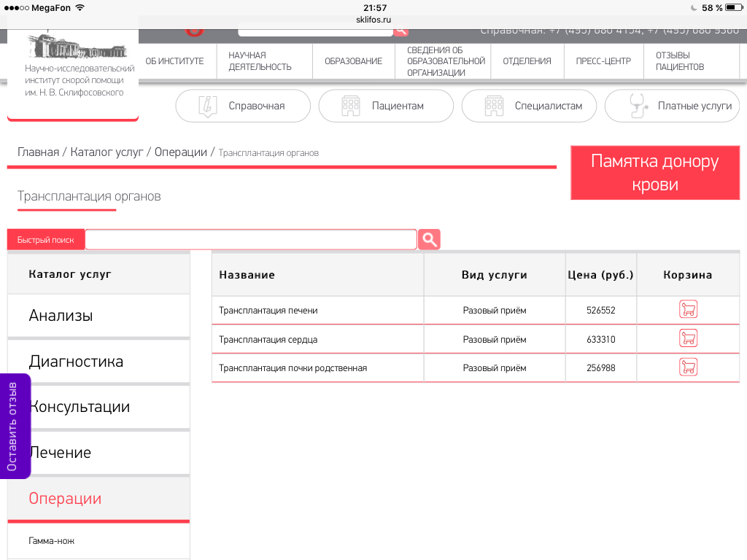Select Гамма-нож in the operations list
Screen dimensions: 747x560
point(52,541)
